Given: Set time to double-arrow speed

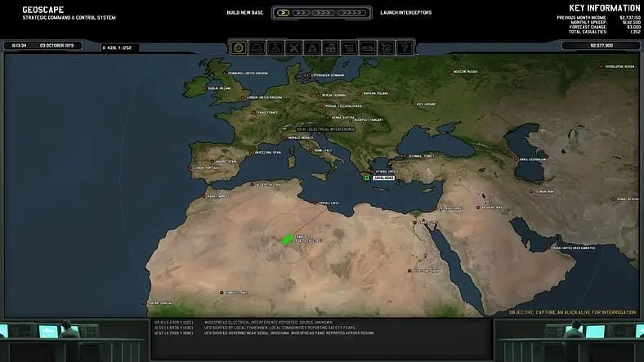Looking at the screenshot, I should click(x=301, y=13).
